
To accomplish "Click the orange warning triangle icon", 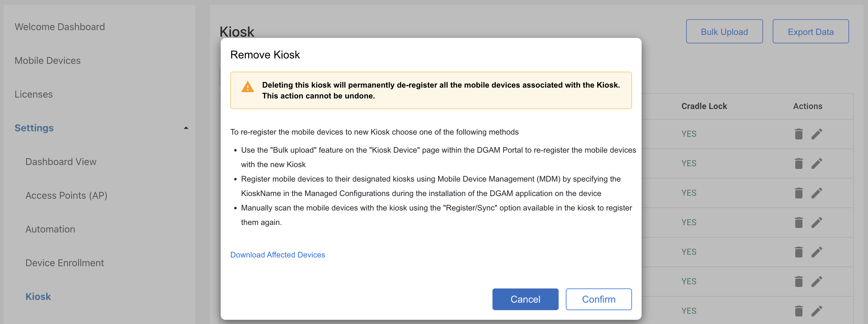I will (248, 87).
